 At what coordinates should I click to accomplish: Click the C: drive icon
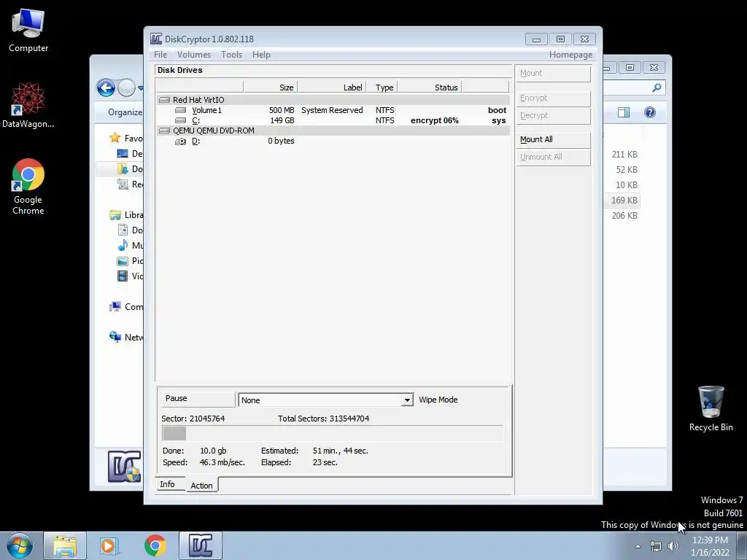coord(181,120)
